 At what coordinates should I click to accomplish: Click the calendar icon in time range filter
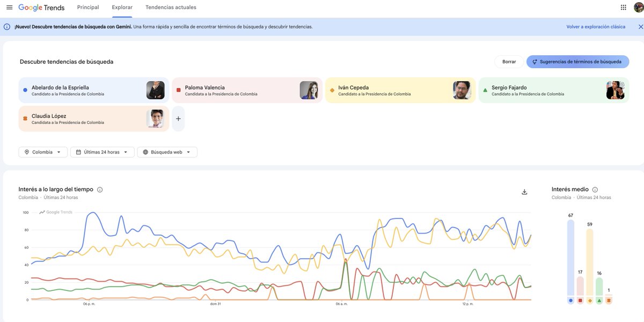click(x=78, y=152)
